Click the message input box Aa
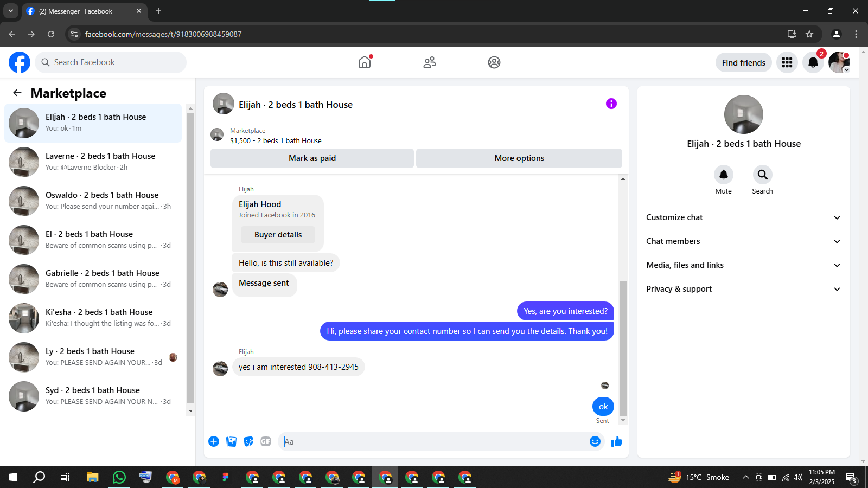Image resolution: width=868 pixels, height=488 pixels. pyautogui.click(x=433, y=441)
